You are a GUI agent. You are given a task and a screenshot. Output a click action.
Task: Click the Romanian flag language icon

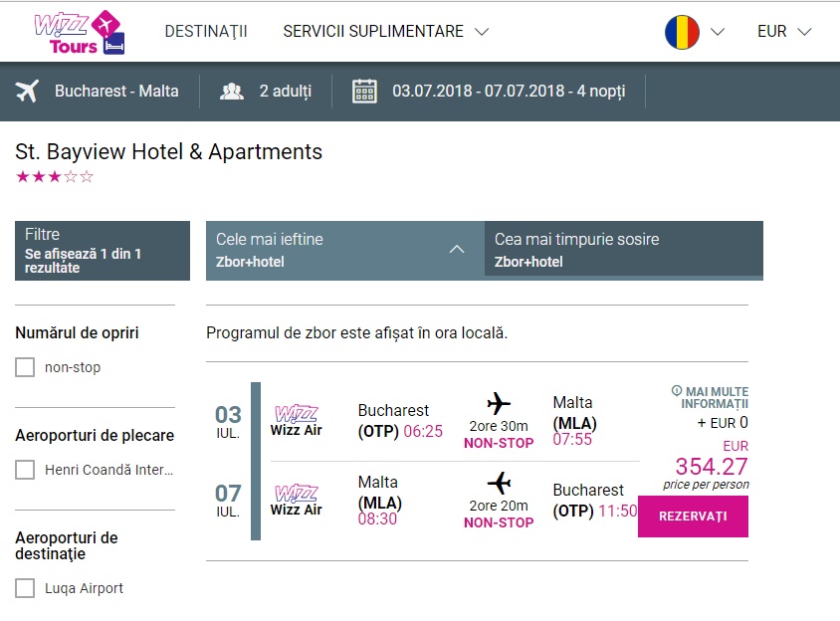click(x=682, y=32)
